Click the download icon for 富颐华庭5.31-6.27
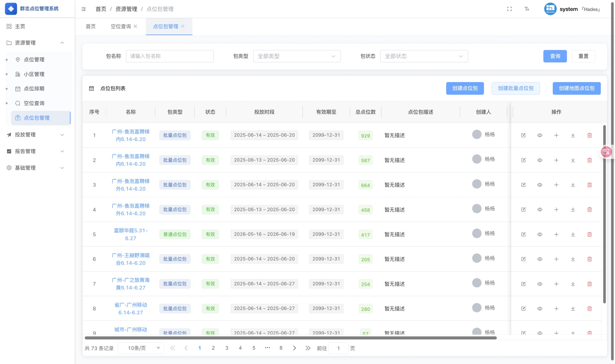This screenshot has height=364, width=615. click(x=573, y=234)
